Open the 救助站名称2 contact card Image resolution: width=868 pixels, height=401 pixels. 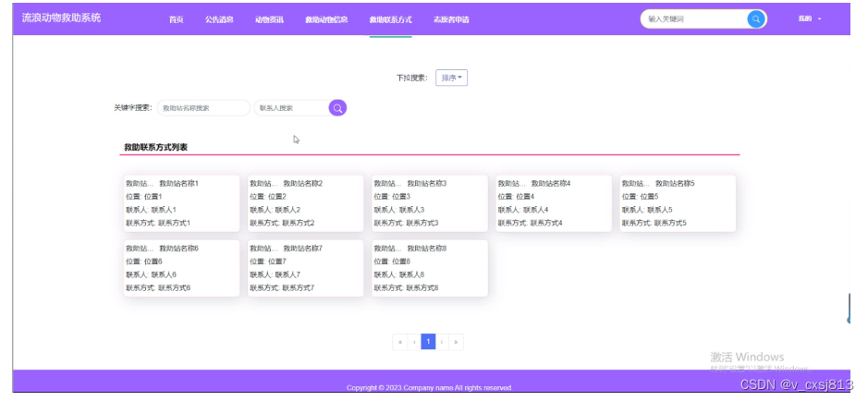pos(306,203)
